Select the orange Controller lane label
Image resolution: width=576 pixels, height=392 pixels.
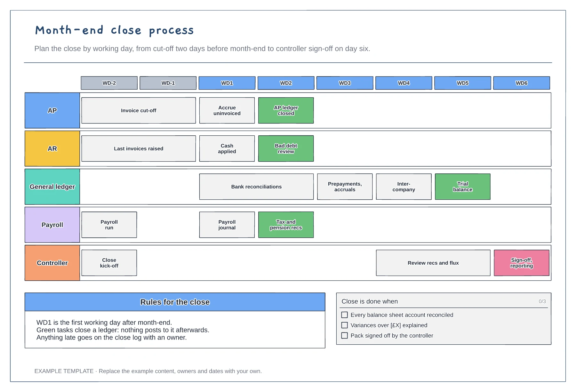(x=52, y=263)
